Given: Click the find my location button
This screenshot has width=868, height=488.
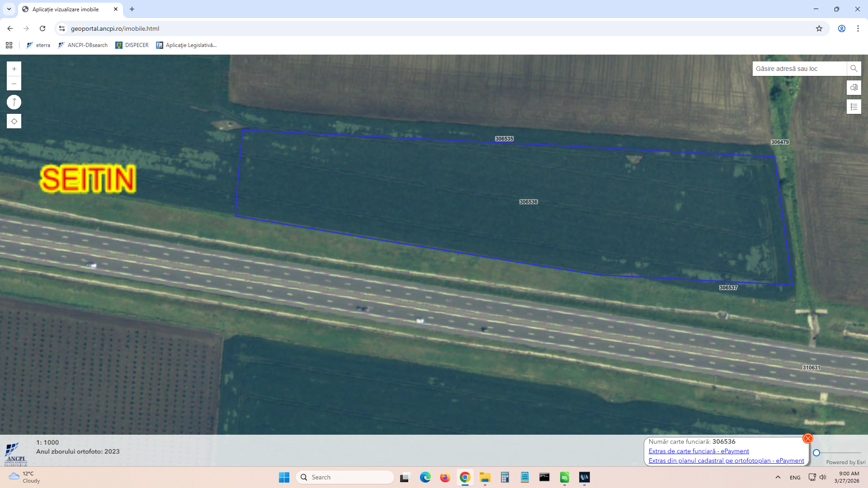Looking at the screenshot, I should point(14,121).
